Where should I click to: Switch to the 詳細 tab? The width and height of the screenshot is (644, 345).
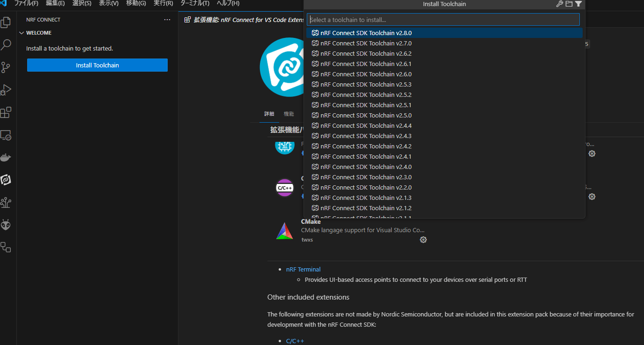tap(269, 114)
